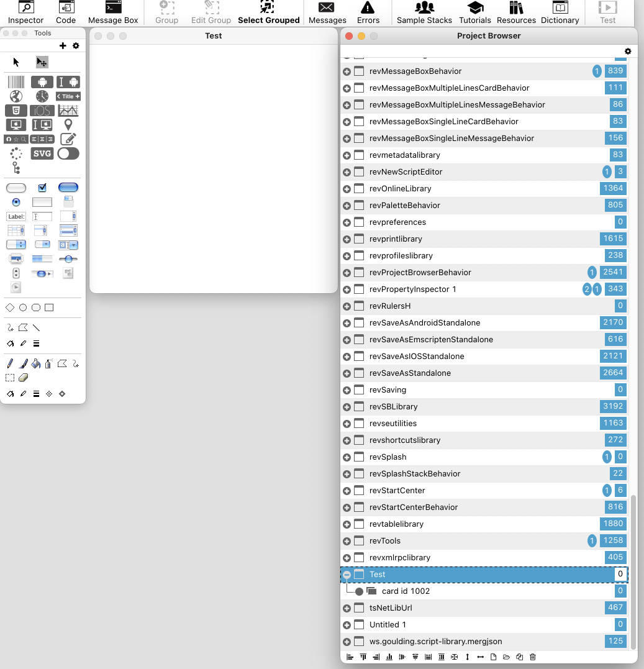Click the align left edges icon
Screen dimensions: 644x669
350,657
